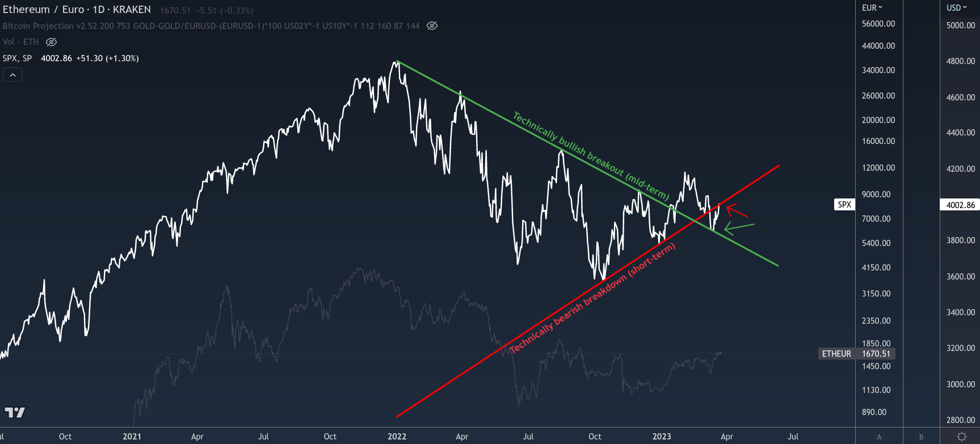Viewport: 980px width, 444px height.
Task: Toggle visibility of Vol ETH indicator
Action: coord(51,42)
